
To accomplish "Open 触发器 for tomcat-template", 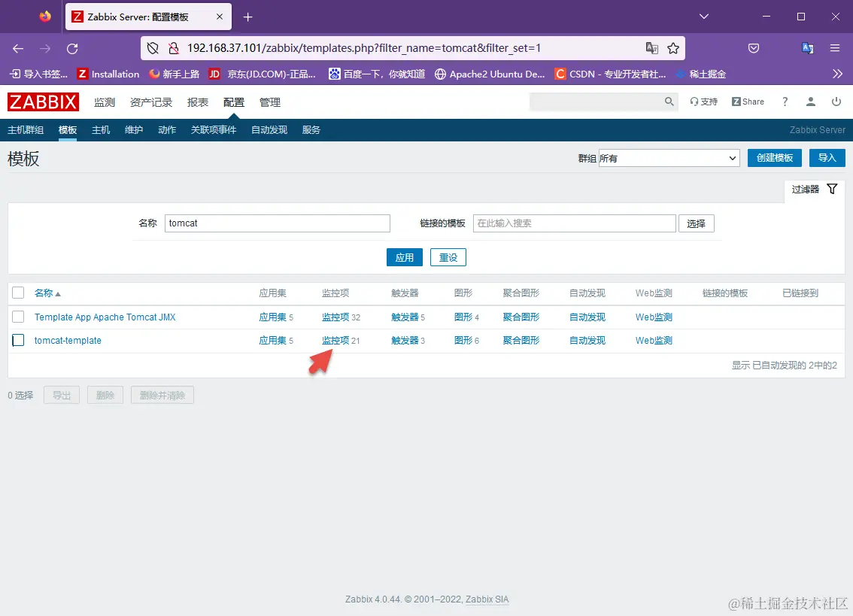I will [405, 341].
